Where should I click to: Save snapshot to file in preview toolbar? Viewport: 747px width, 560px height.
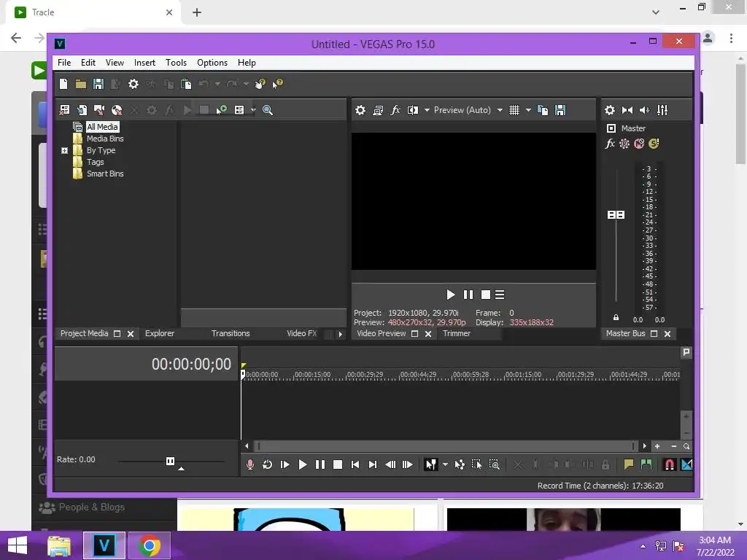point(560,110)
